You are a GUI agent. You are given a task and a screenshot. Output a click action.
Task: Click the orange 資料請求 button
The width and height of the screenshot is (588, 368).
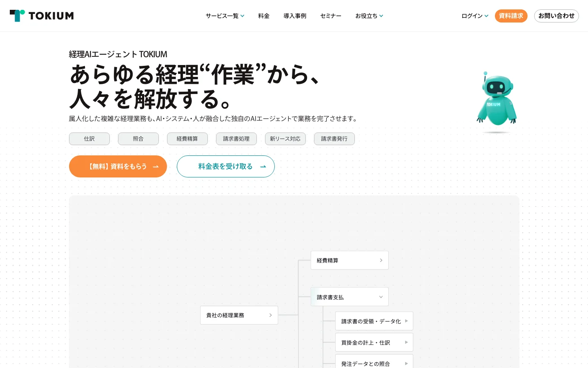pyautogui.click(x=511, y=16)
